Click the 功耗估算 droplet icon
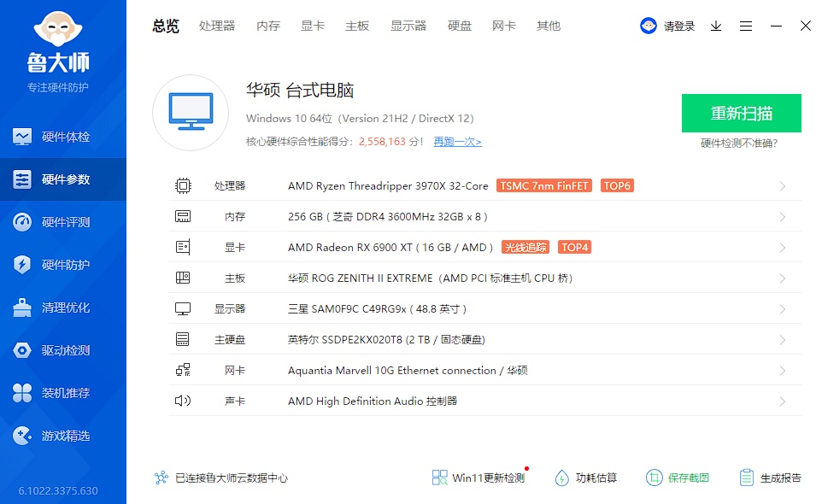This screenshot has height=504, width=822. [562, 478]
